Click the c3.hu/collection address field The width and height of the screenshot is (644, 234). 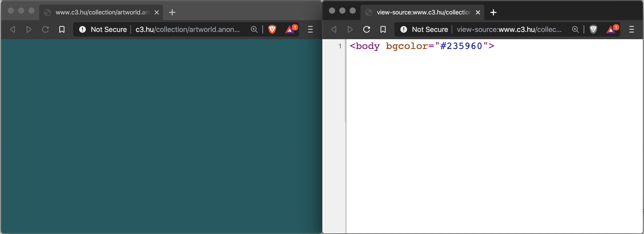(x=187, y=29)
